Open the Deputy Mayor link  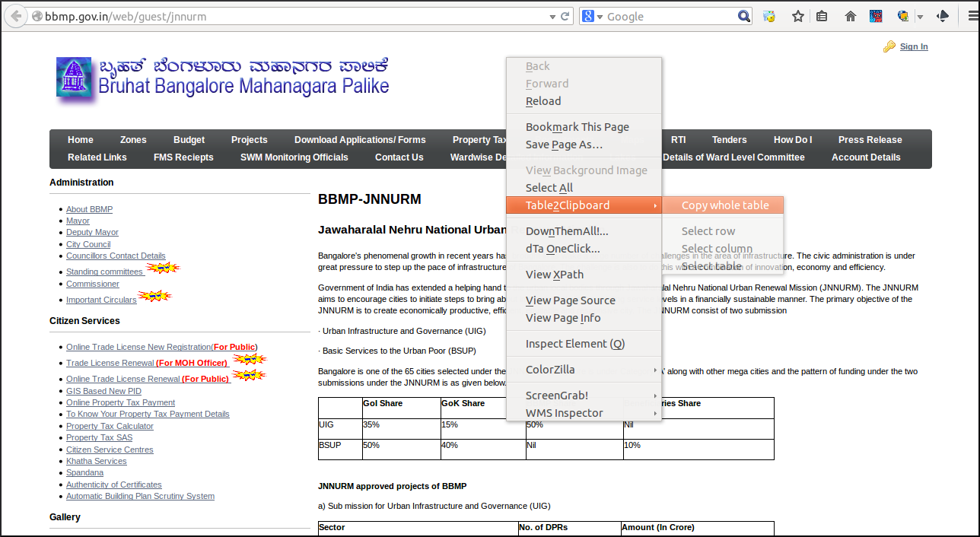tap(92, 232)
